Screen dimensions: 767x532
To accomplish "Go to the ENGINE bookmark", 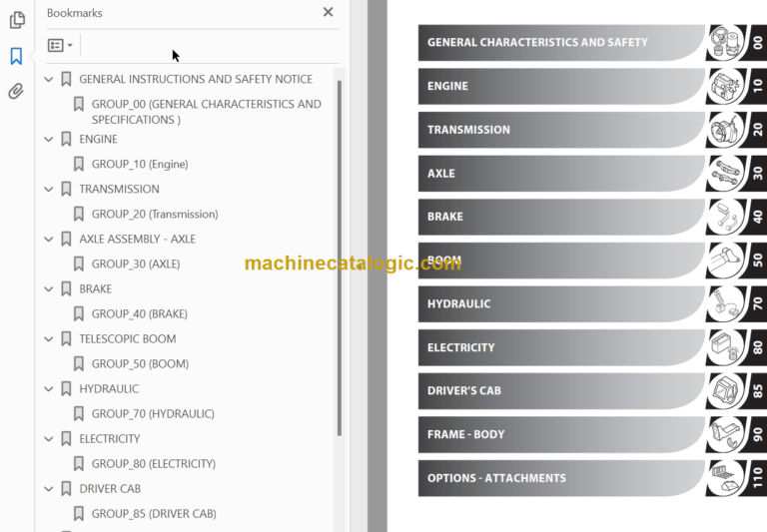I will coord(98,140).
